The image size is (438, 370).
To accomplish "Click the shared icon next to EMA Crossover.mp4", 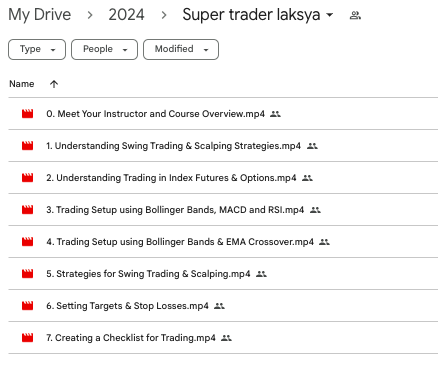I will click(x=324, y=242).
